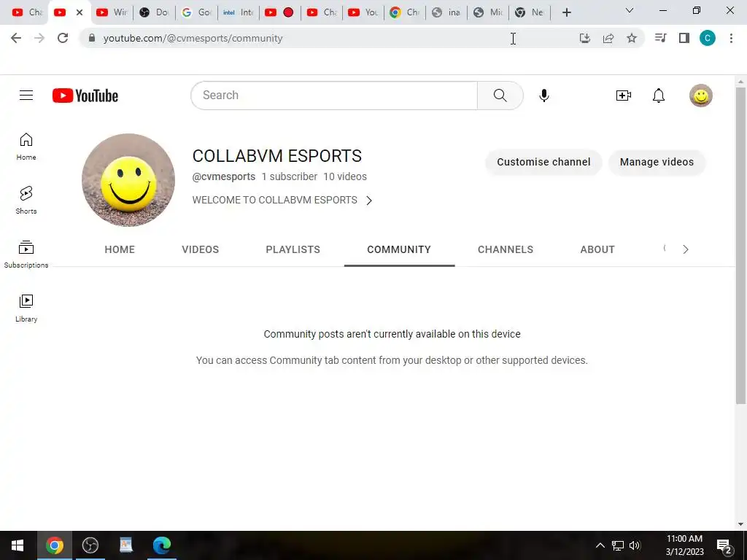Show hidden system tray icons
The width and height of the screenshot is (747, 560).
(600, 545)
